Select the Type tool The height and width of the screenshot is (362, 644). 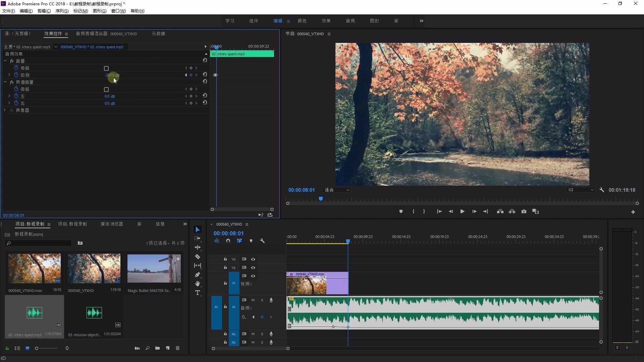(198, 293)
